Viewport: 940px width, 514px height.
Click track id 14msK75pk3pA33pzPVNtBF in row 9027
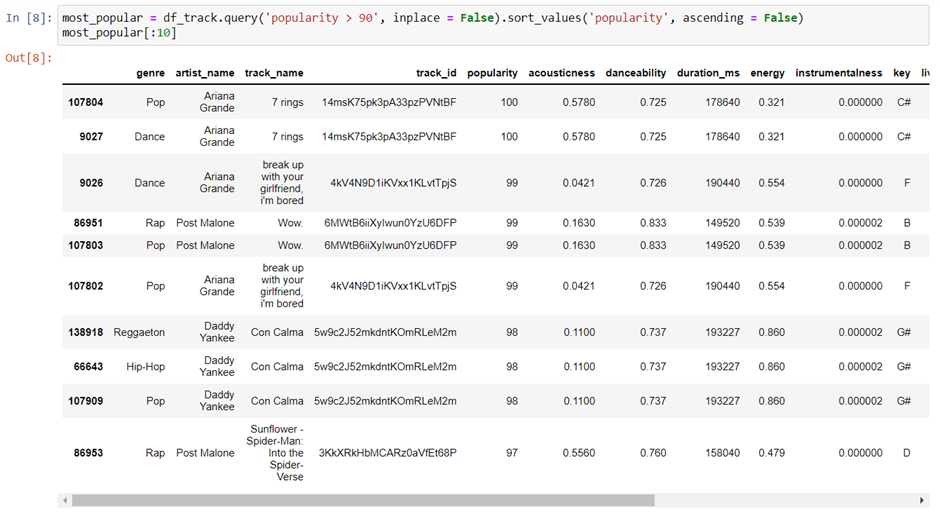pyautogui.click(x=389, y=137)
